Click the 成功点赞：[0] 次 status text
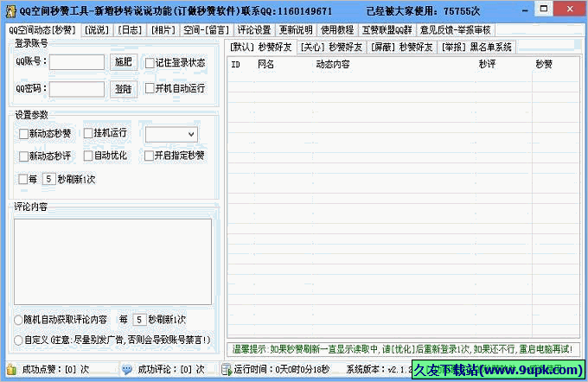Screen dimensions: 588x382 (x=56, y=370)
